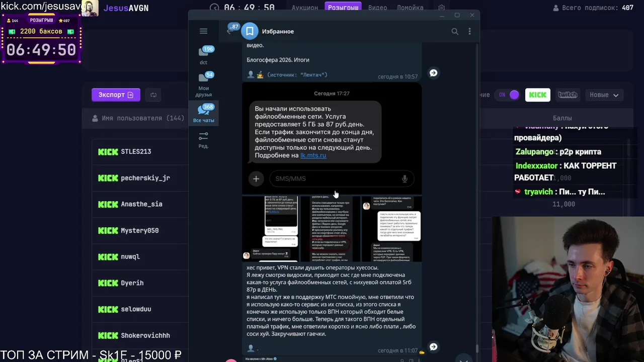This screenshot has width=644, height=362.
Task: Click the microphone icon in SMS field
Action: 405,178
